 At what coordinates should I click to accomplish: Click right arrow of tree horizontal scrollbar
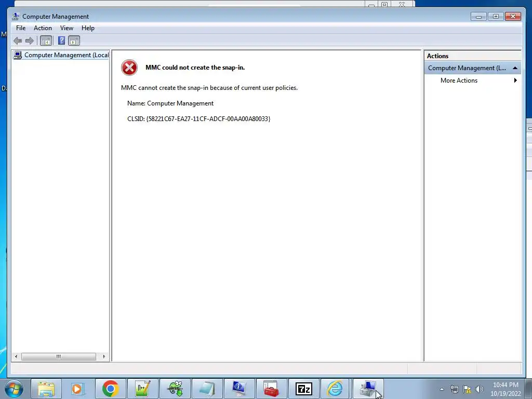click(104, 356)
